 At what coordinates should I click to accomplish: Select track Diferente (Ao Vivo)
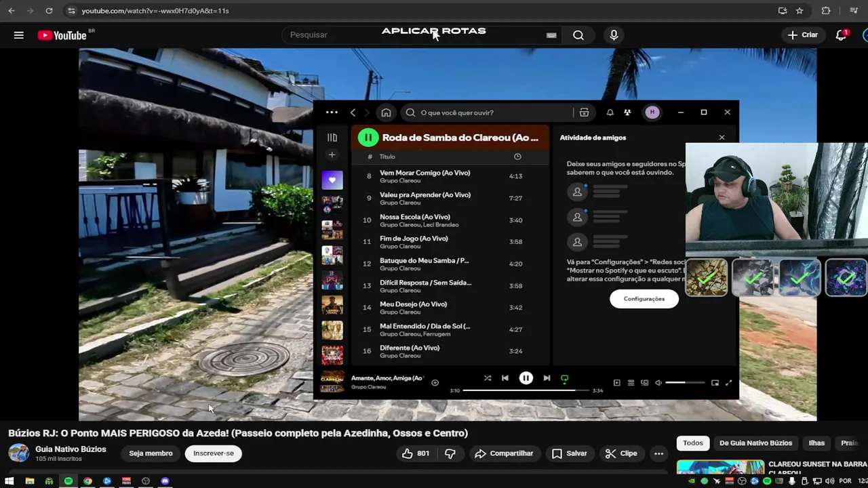(410, 348)
